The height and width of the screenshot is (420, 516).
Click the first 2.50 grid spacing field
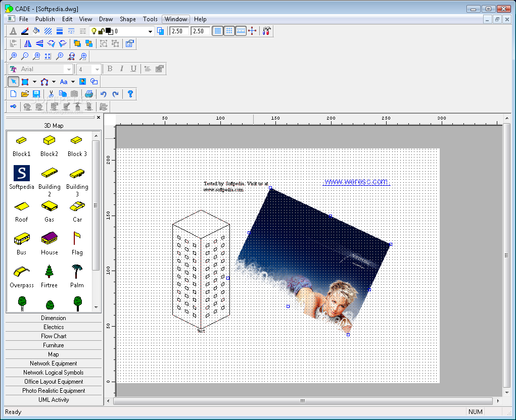click(179, 31)
